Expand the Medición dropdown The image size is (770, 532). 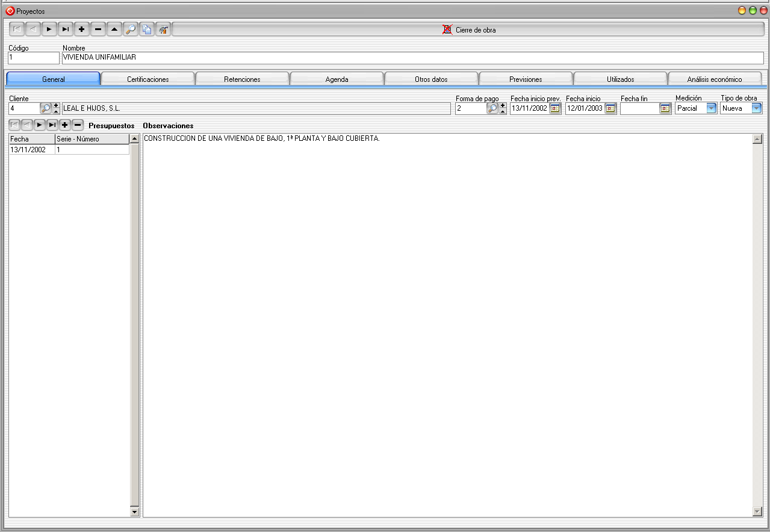711,108
